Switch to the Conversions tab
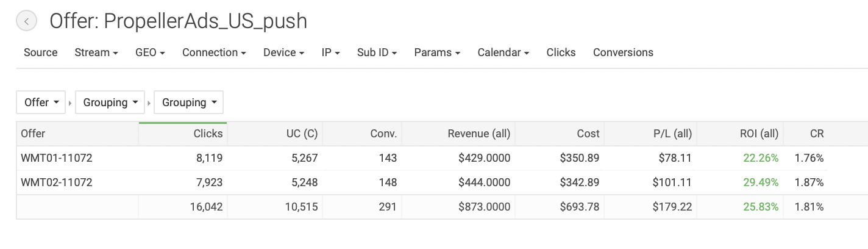Screen dimensions: 868x249 click(623, 52)
